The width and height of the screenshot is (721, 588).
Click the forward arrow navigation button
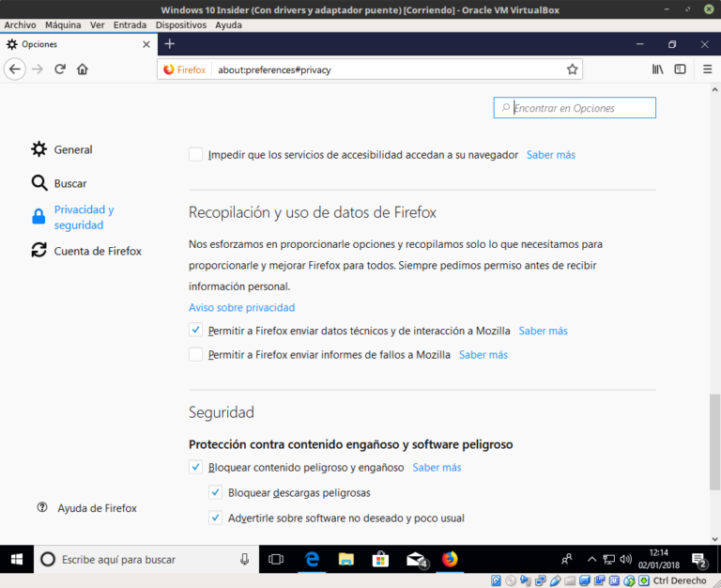[38, 70]
